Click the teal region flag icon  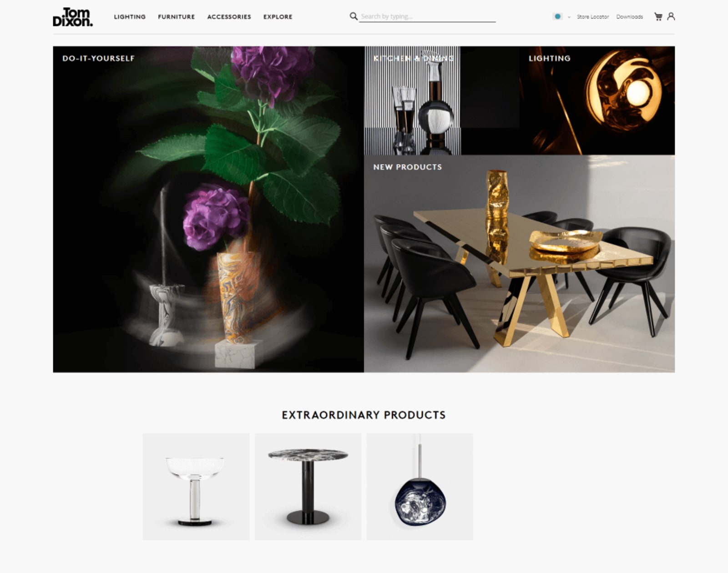point(557,16)
